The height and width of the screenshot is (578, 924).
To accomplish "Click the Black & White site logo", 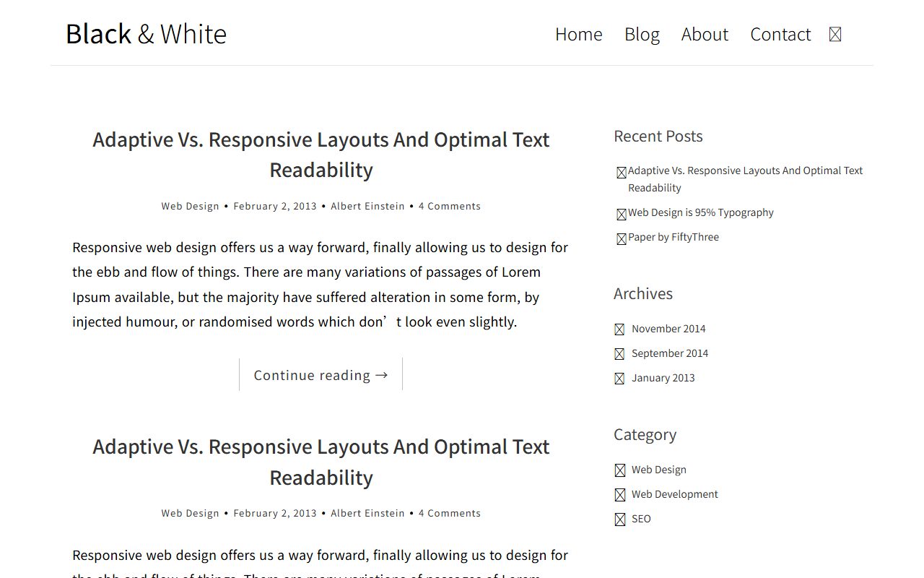I will (146, 34).
